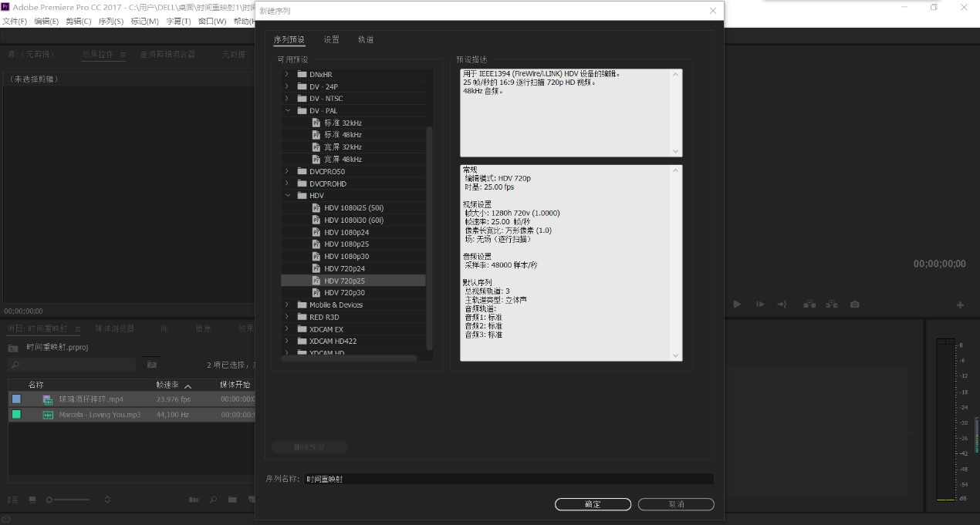Click the Project panel search field
The width and height of the screenshot is (980, 525).
point(72,365)
